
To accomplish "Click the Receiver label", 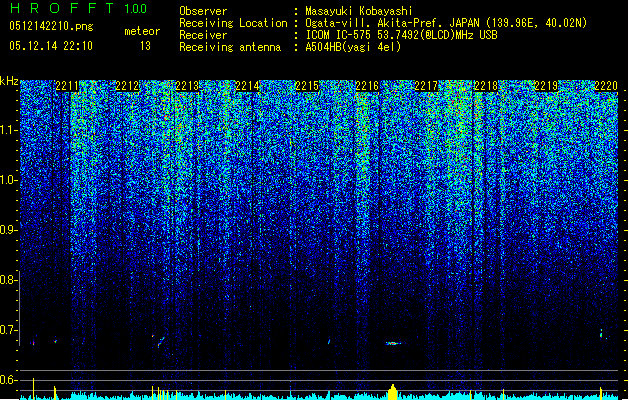I will (x=203, y=35).
